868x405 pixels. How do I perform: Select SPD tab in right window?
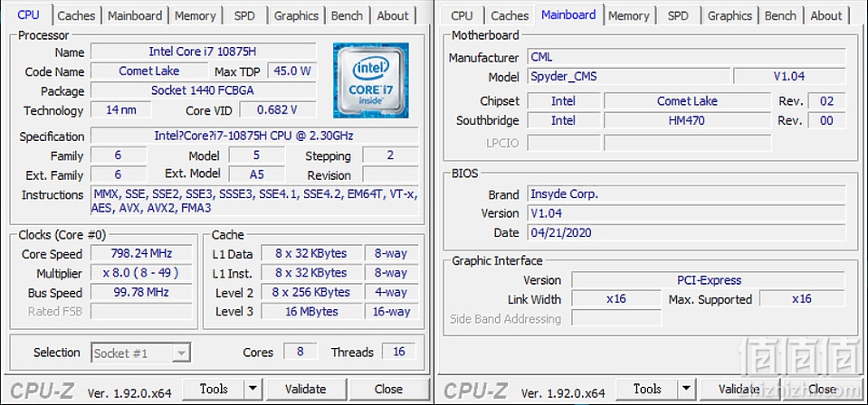coord(678,15)
